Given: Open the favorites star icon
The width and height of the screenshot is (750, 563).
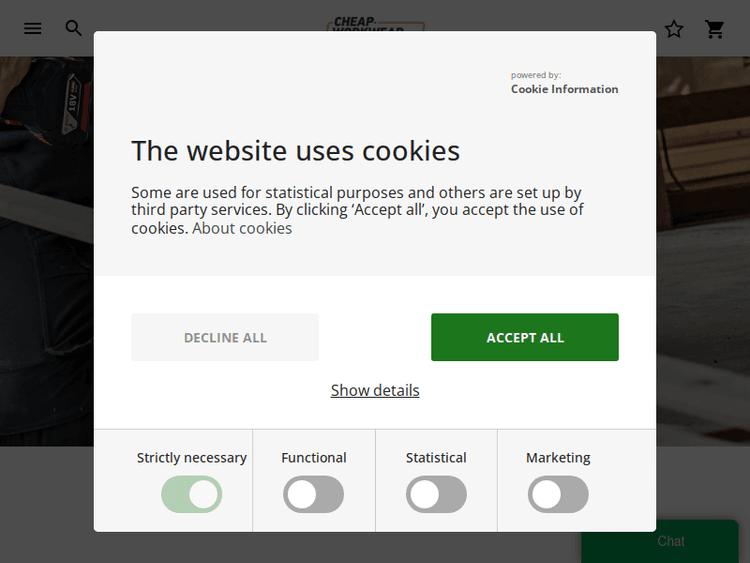Looking at the screenshot, I should click(x=674, y=29).
